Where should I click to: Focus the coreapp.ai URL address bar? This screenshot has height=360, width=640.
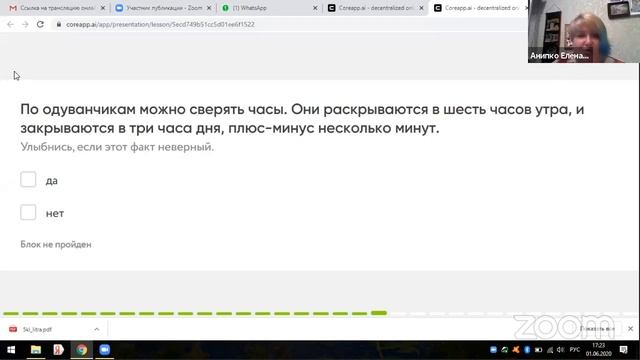(x=160, y=24)
